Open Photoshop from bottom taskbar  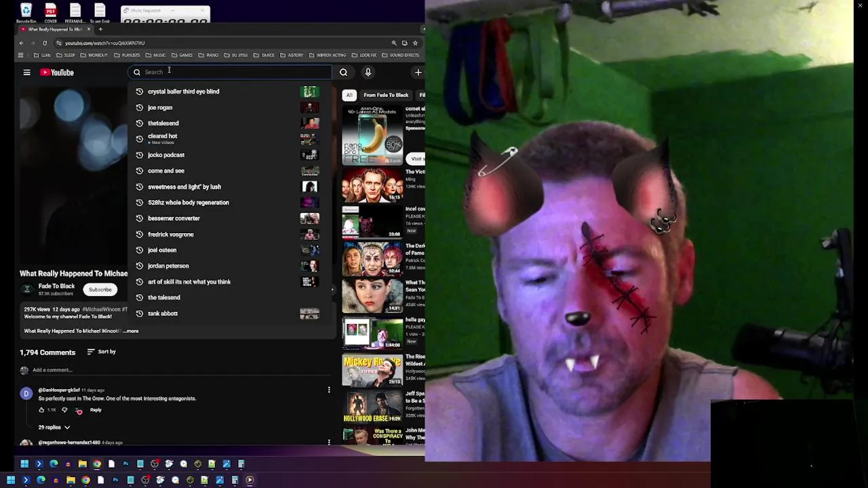(115, 480)
